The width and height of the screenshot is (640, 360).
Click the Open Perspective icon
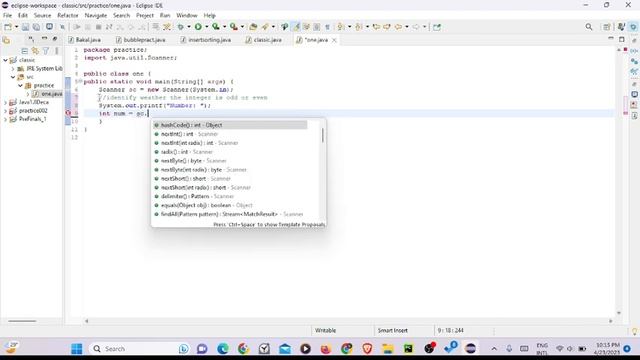(607, 27)
